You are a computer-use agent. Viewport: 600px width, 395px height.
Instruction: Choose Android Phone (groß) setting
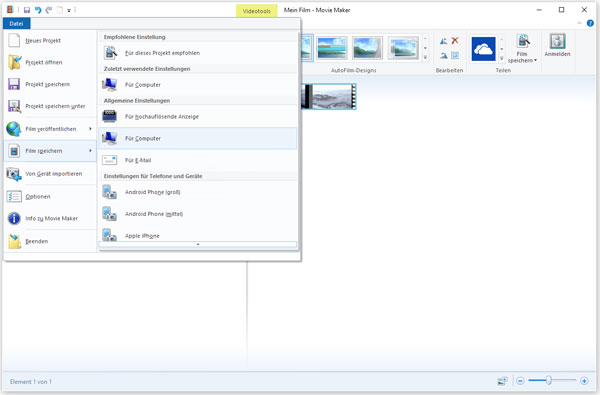197,192
